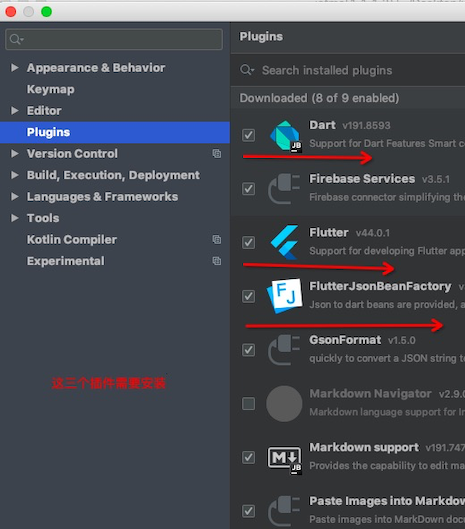Click the Markdown support plugin icon
The height and width of the screenshot is (529, 465).
(284, 460)
